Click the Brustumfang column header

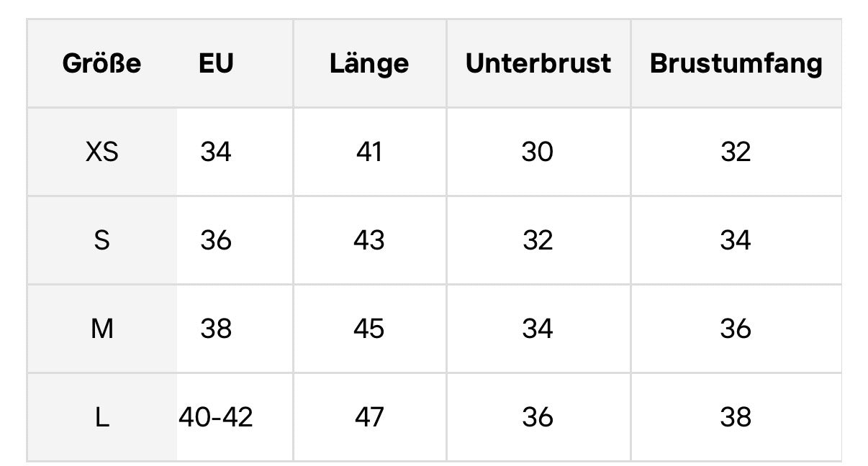tap(736, 64)
